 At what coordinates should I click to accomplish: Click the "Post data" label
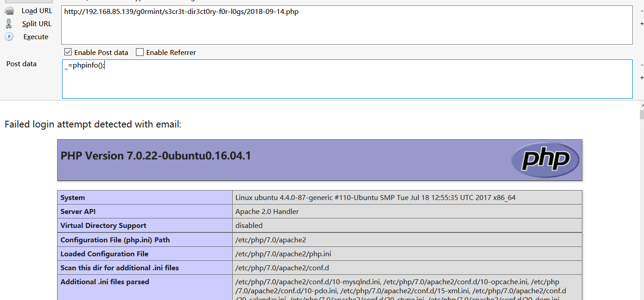coord(22,64)
